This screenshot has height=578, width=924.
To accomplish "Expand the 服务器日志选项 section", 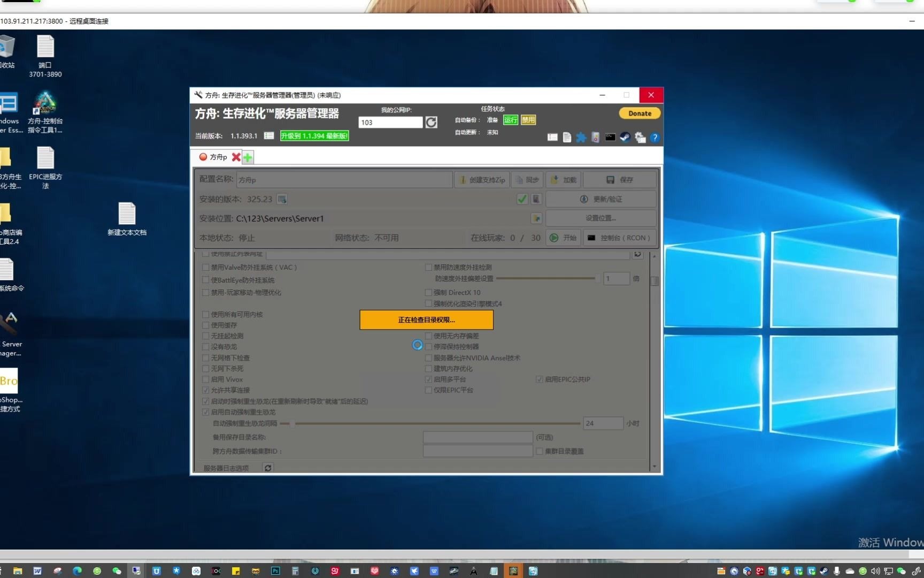I will point(226,468).
